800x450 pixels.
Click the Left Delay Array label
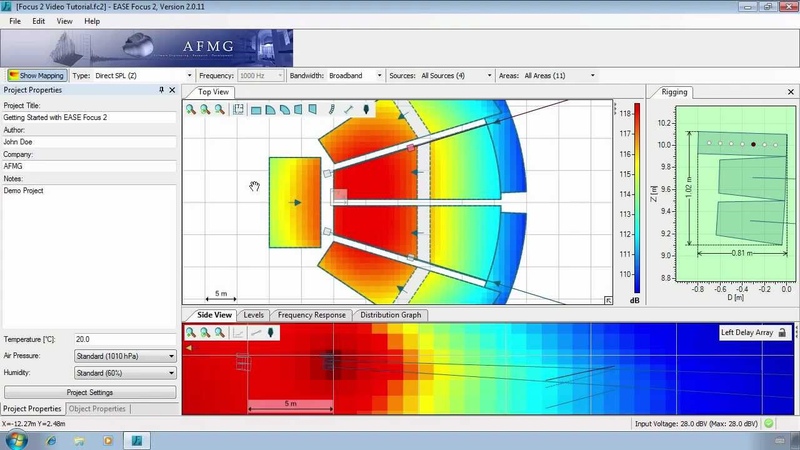click(747, 333)
